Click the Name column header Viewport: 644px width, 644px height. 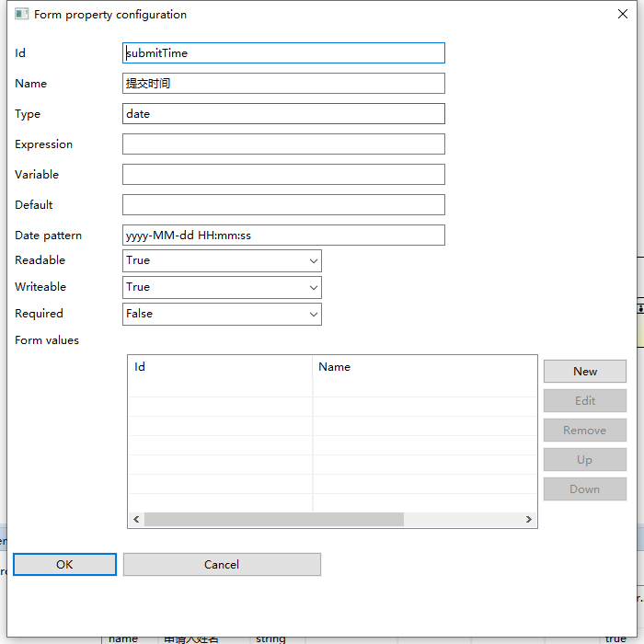[424, 367]
